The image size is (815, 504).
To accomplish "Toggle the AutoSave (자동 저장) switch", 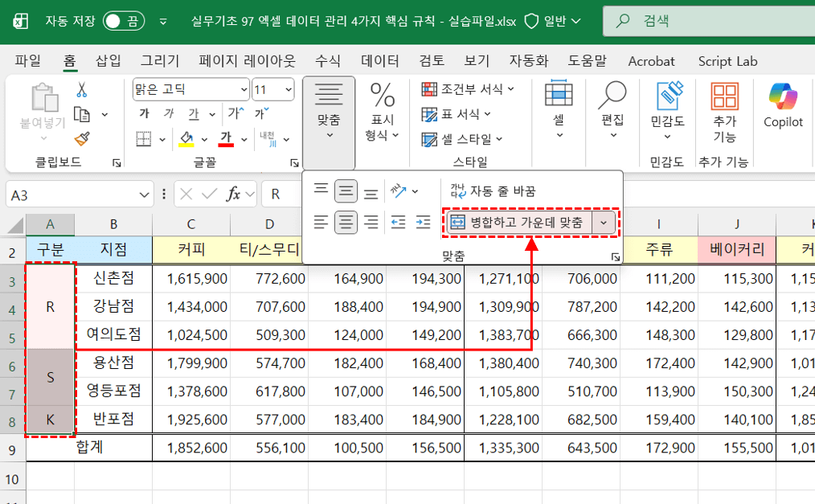I will click(124, 21).
